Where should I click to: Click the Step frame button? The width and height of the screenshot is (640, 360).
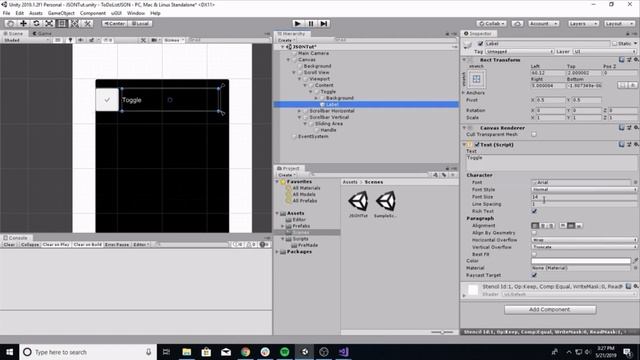tap(324, 24)
